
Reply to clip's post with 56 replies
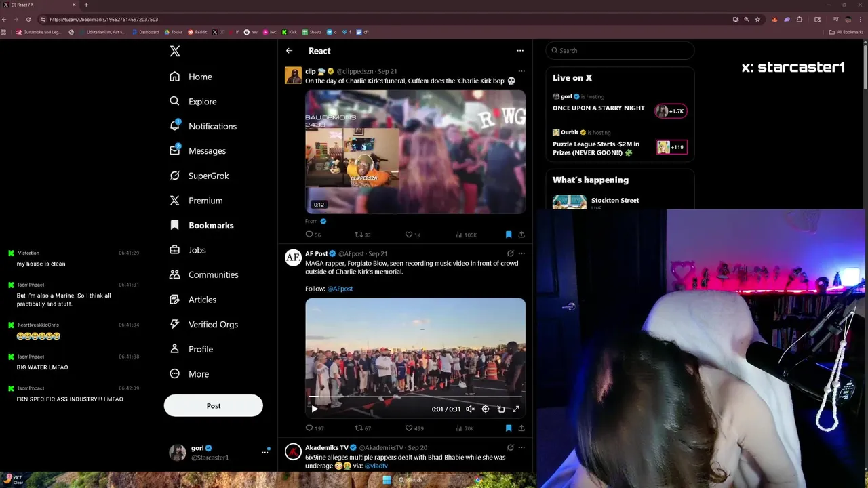[313, 235]
